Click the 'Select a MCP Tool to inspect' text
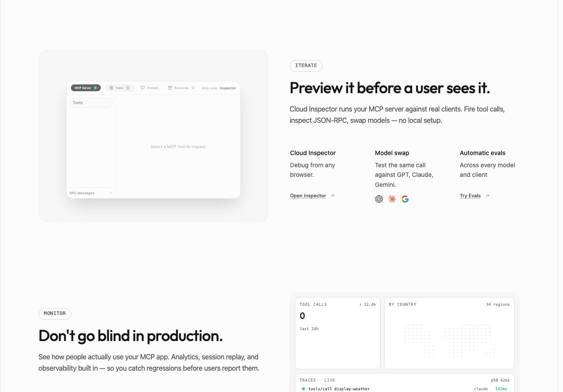The height and width of the screenshot is (392, 563). tap(178, 147)
